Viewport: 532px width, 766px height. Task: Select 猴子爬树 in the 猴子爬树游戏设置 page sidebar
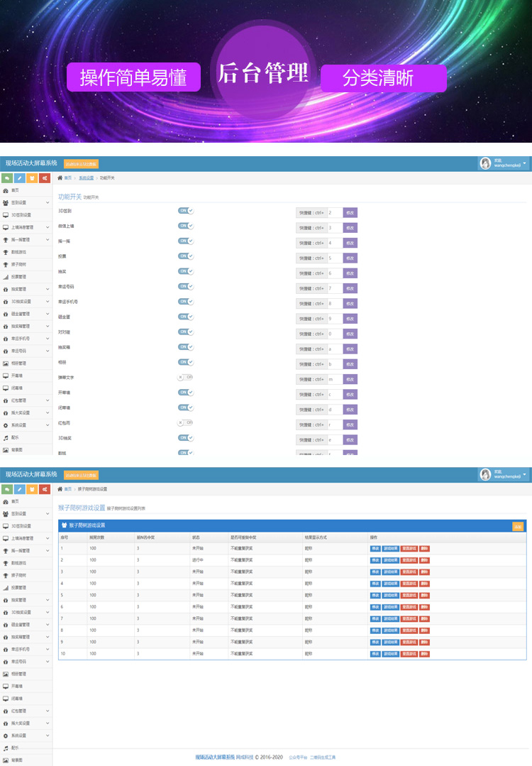19,575
